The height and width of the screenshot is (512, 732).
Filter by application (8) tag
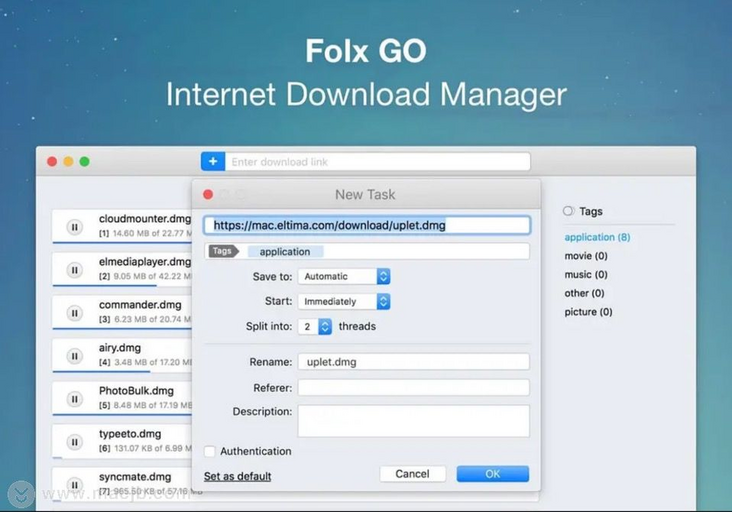tap(597, 237)
